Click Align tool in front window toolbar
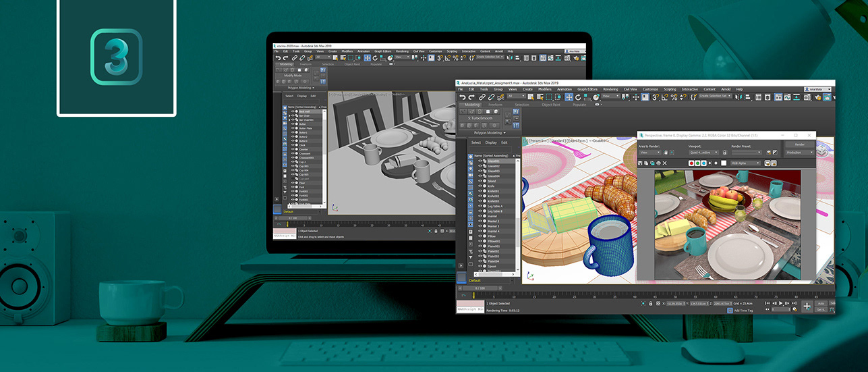Viewport: 868px width, 372px height. click(x=748, y=97)
